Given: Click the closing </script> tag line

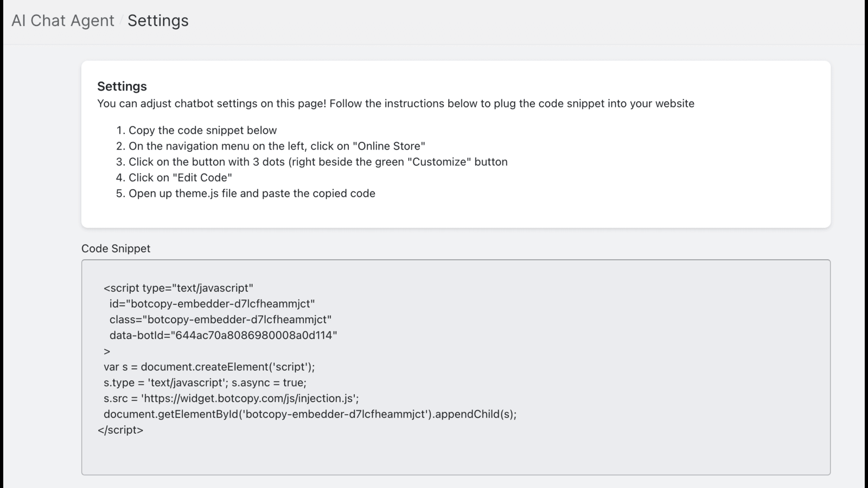Looking at the screenshot, I should [x=120, y=429].
